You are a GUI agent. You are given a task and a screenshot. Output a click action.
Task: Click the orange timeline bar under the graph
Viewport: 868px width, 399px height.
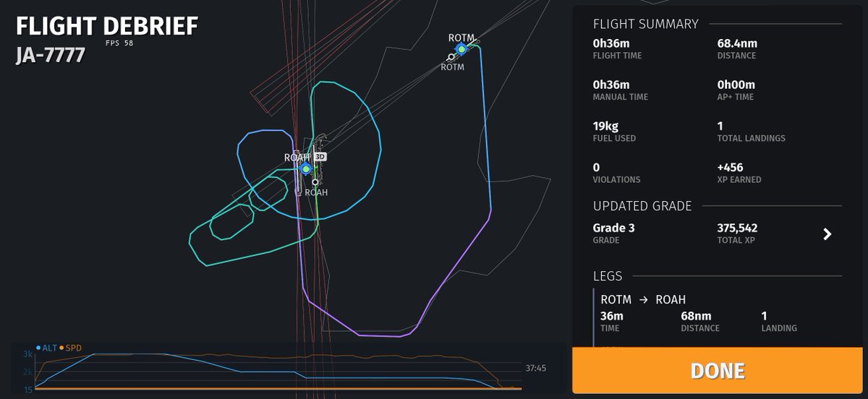click(278, 389)
